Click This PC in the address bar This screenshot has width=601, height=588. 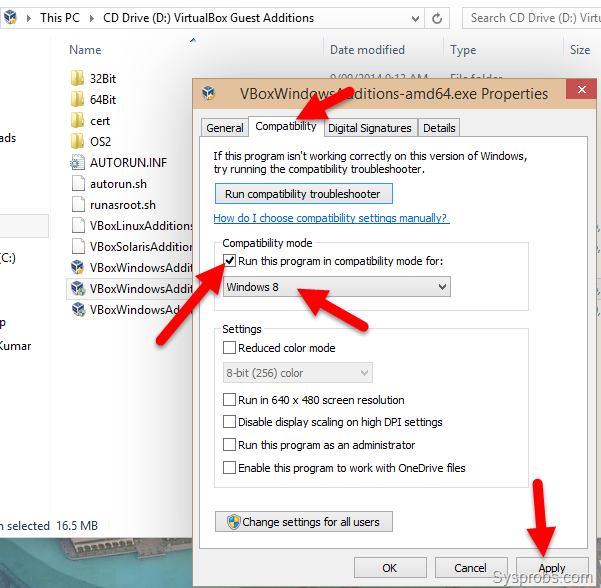[x=60, y=18]
